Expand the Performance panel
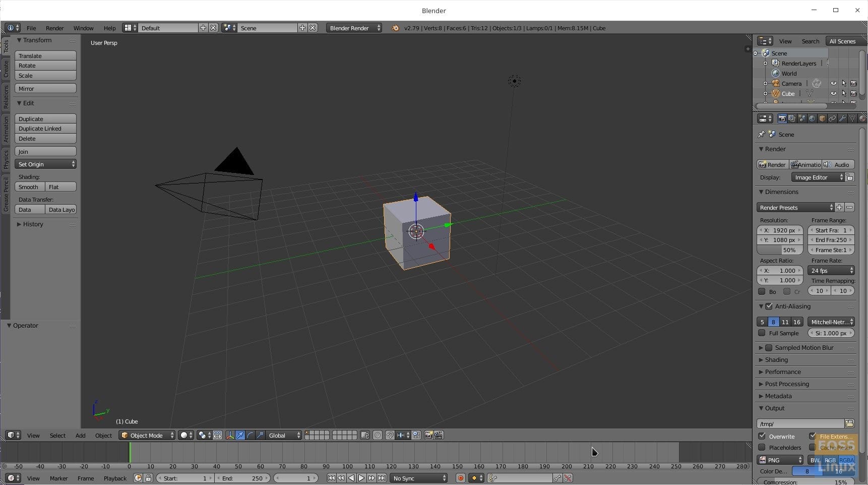Screen dimensions: 868x485 point(783,372)
